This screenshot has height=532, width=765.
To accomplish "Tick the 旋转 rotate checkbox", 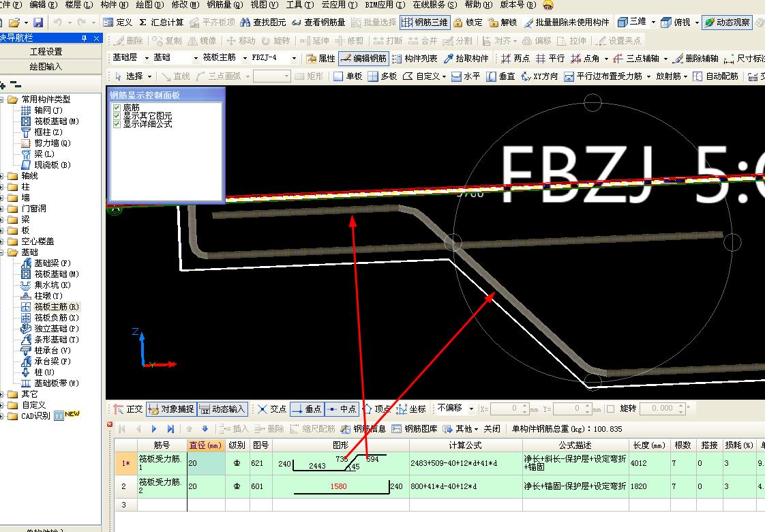I will point(610,409).
